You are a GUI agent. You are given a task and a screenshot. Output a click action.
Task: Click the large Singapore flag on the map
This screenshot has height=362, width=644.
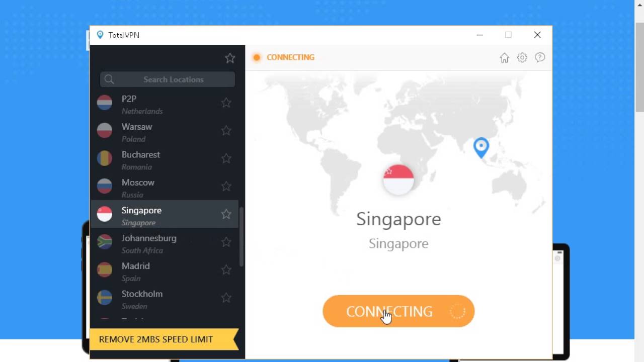(398, 180)
